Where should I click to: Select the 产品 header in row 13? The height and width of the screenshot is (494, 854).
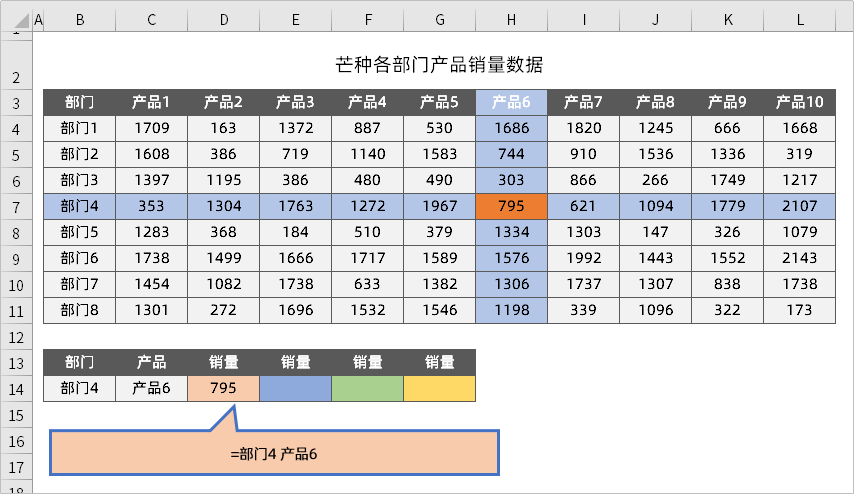151,362
